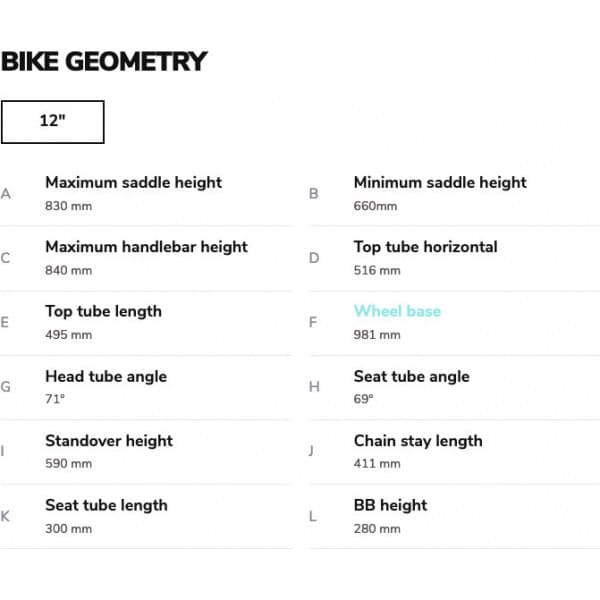Image resolution: width=600 pixels, height=600 pixels.
Task: Click the Seat tube length label
Action: pos(106,505)
